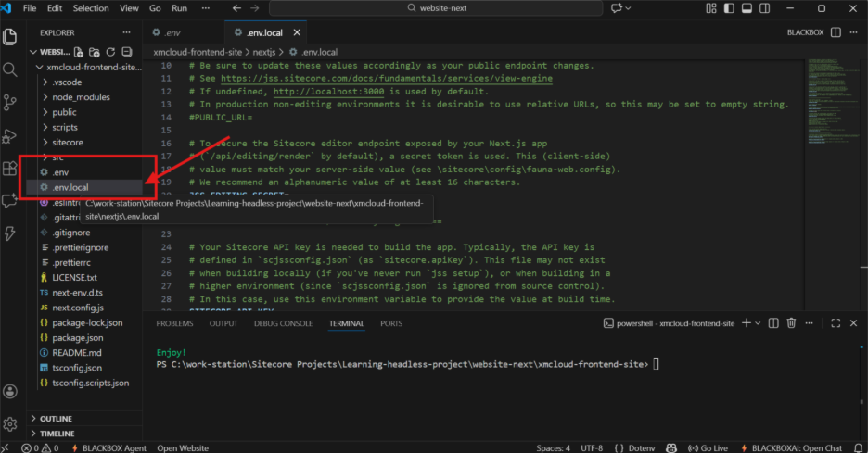Screen dimensions: 868x453
Task: Expand the OUTLINE section
Action: [x=56, y=419]
